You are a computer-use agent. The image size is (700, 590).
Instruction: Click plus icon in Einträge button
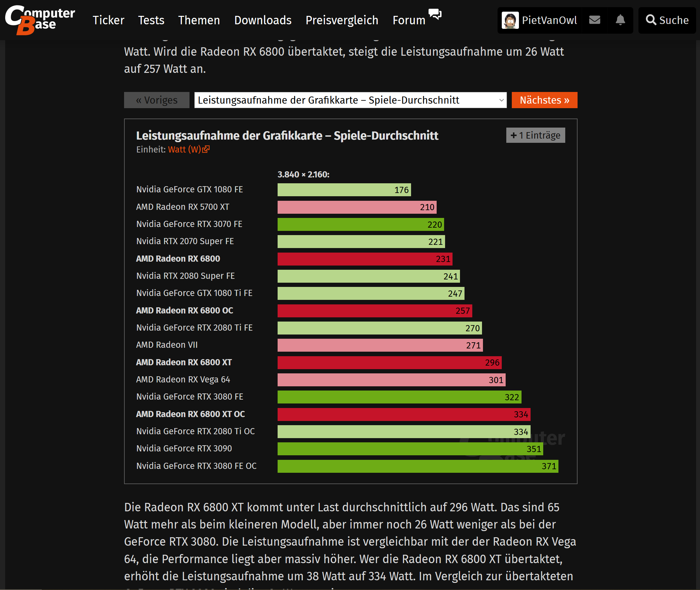[513, 135]
